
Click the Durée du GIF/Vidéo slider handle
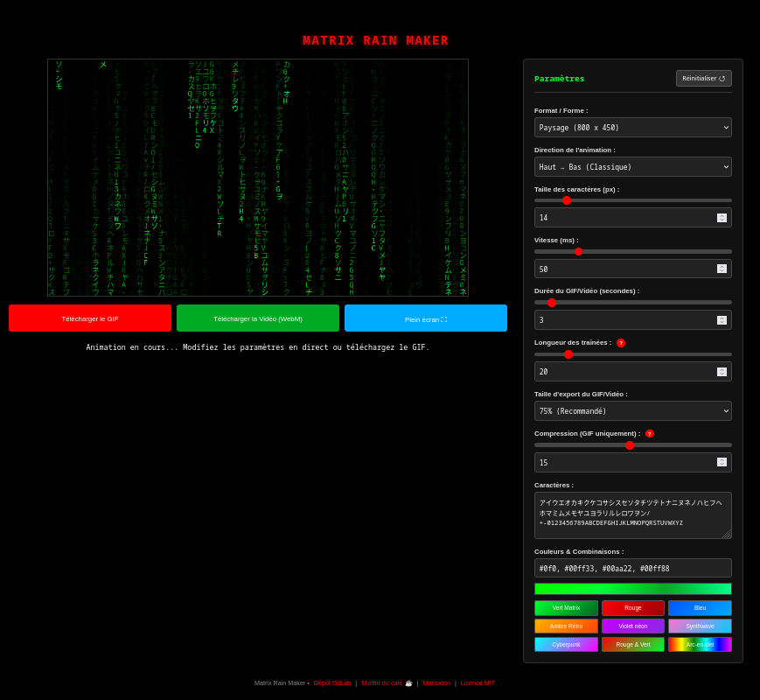coord(552,303)
